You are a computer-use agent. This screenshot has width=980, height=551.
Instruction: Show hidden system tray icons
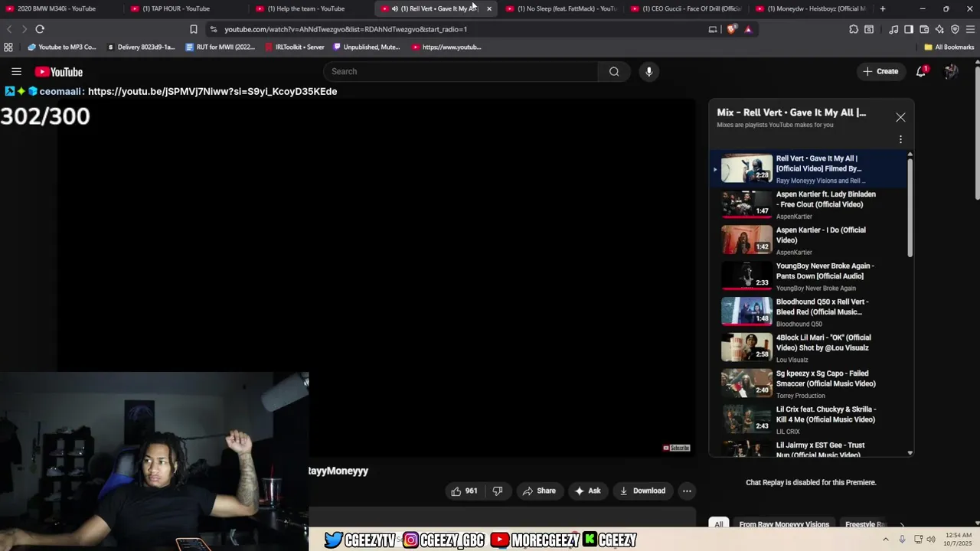pos(886,539)
